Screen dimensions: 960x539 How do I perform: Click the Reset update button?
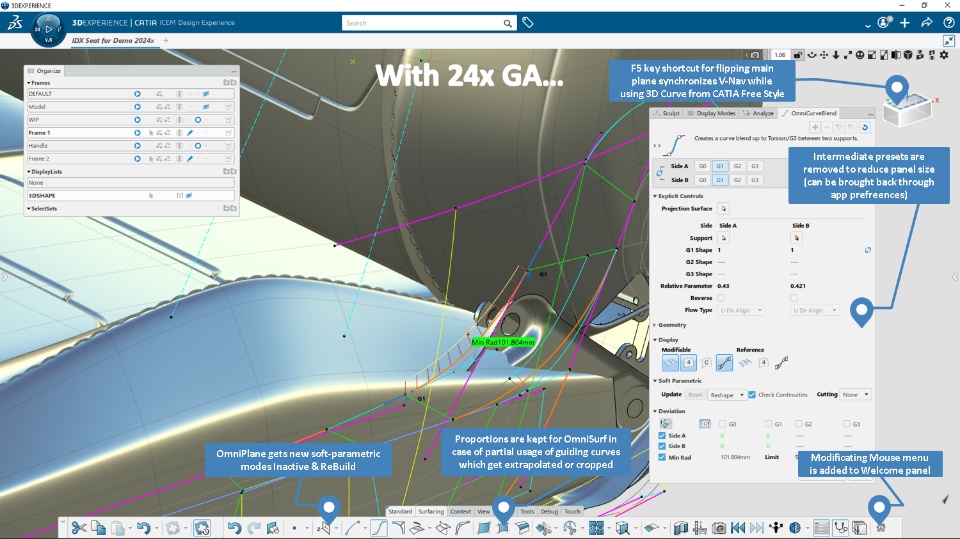coord(695,395)
